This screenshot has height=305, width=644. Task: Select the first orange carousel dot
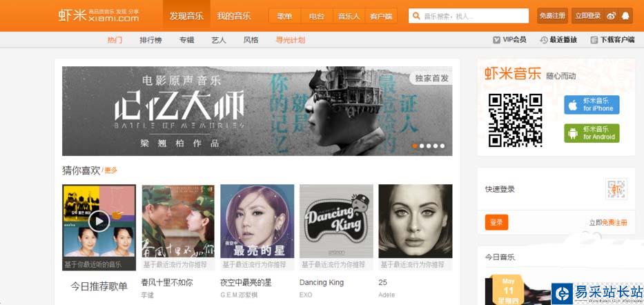click(x=416, y=146)
